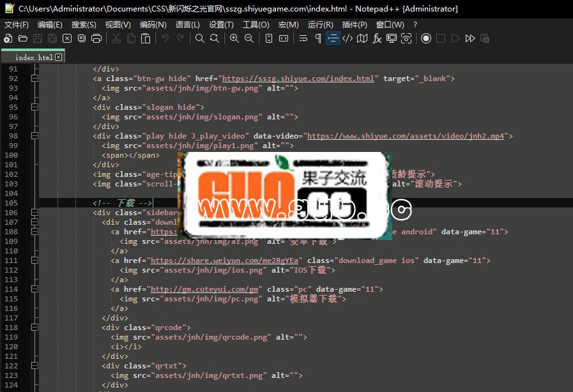Collapse the qrtxt div fold on line 122
This screenshot has height=392, width=573.
coord(34,366)
